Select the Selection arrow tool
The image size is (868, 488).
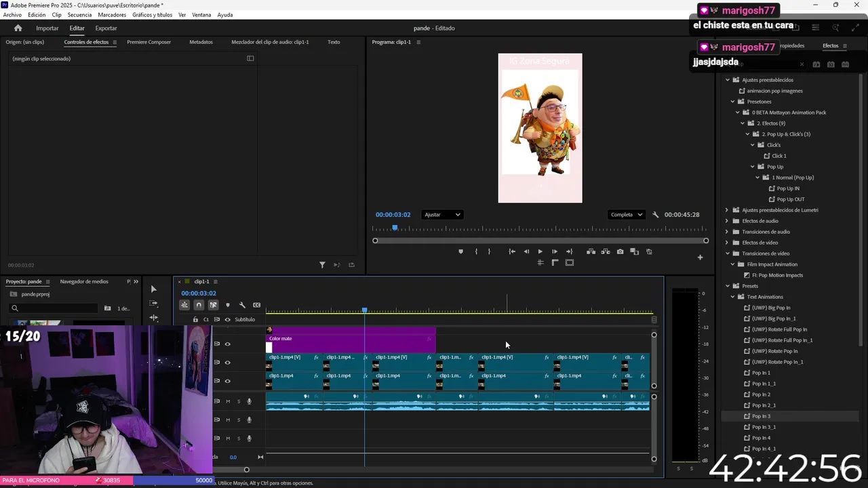[x=153, y=289]
